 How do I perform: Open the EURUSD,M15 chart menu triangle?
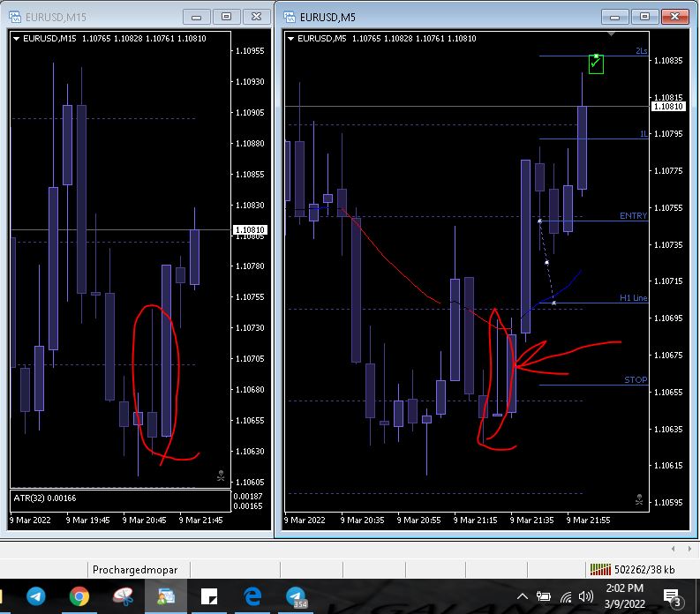(17, 39)
